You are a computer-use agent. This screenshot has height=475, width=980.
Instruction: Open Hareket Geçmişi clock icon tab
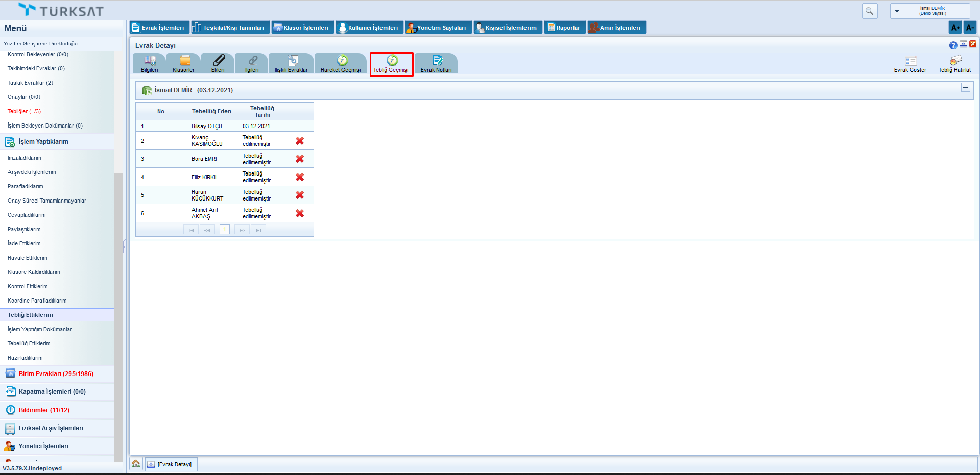pyautogui.click(x=342, y=61)
